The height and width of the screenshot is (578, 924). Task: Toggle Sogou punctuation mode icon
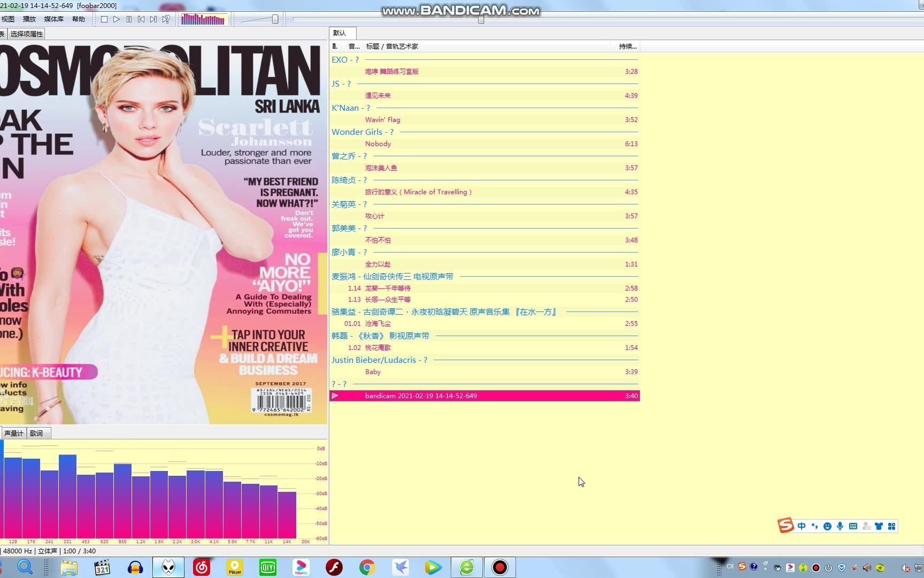(x=814, y=526)
